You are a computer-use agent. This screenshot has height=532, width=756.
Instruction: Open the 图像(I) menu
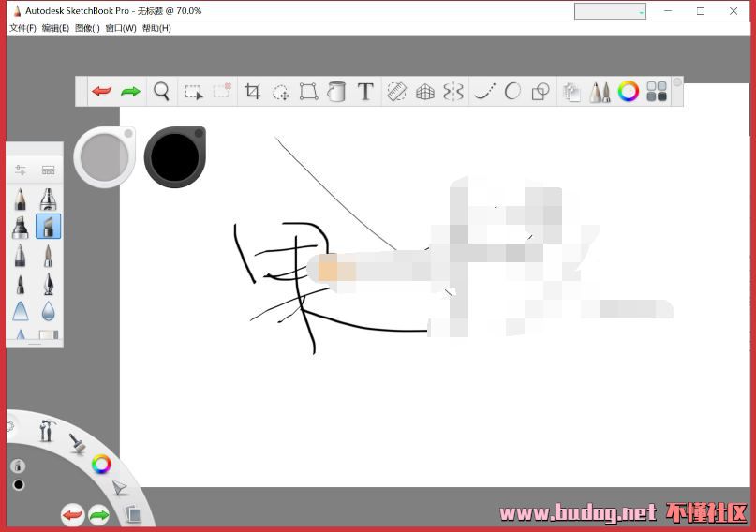coord(87,28)
